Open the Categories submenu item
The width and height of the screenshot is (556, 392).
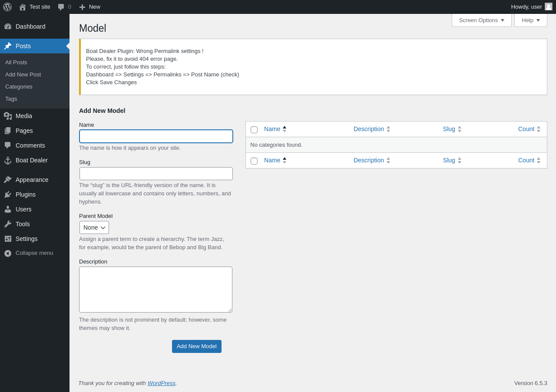[19, 87]
